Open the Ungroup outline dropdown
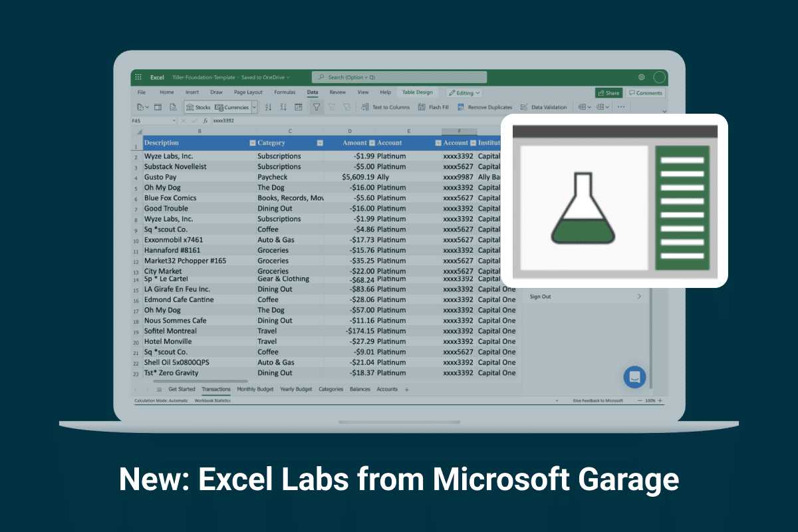The width and height of the screenshot is (798, 532). tap(603, 107)
